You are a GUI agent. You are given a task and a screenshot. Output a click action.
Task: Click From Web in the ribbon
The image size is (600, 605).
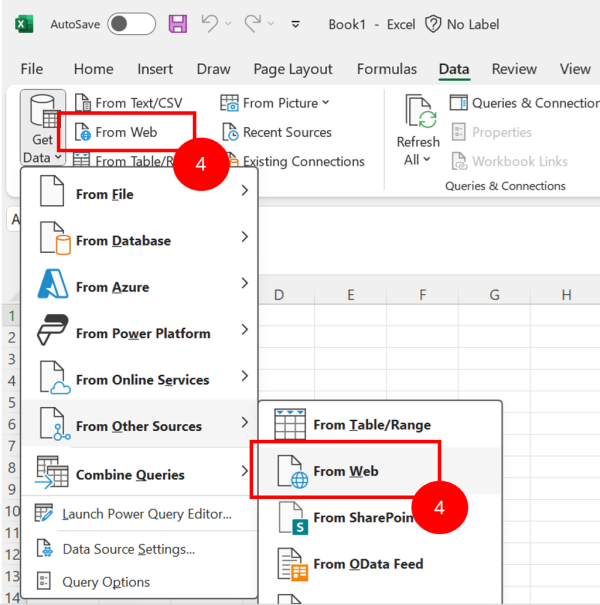116,132
